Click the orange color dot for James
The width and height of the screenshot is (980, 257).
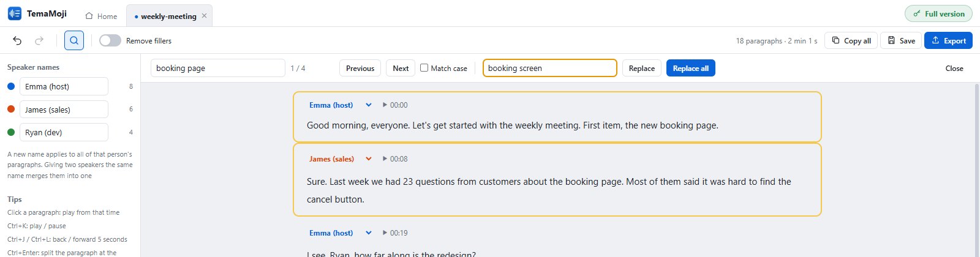11,109
